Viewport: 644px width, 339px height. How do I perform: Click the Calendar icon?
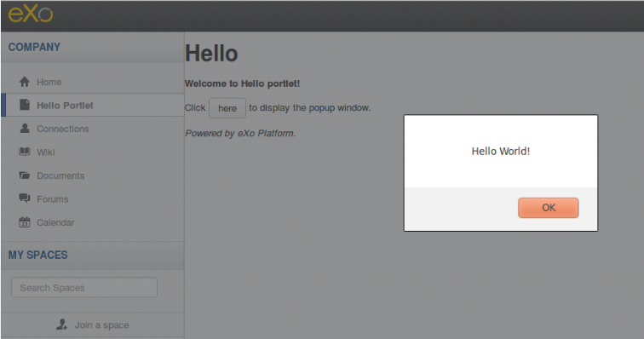click(x=25, y=222)
